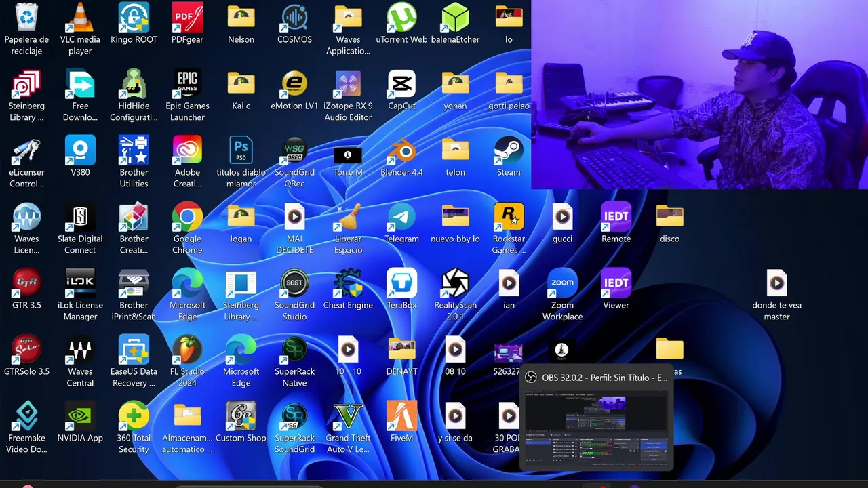Run Liberar Espacio broom shortcut

coord(348,218)
